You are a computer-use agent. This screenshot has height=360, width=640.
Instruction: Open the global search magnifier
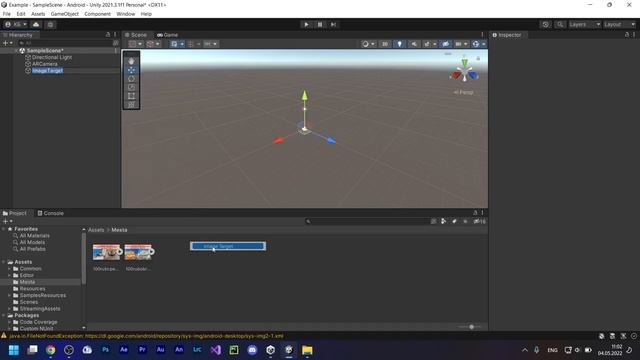click(x=560, y=24)
